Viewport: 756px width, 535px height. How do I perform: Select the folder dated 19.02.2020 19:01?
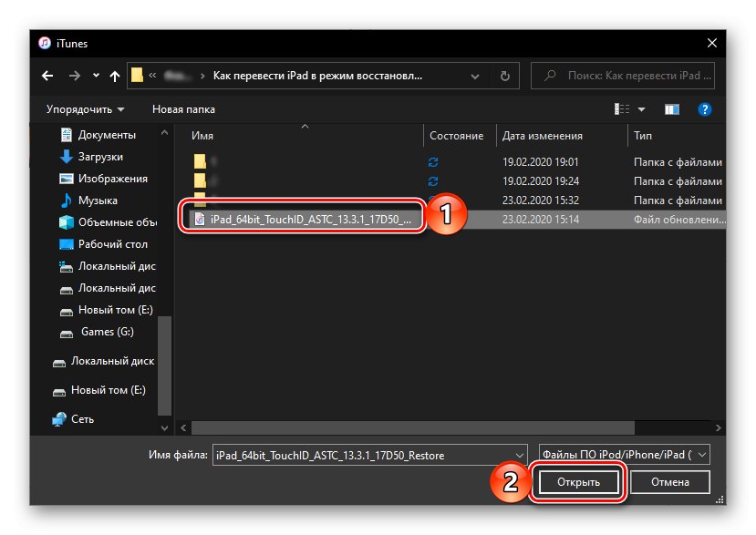click(x=456, y=162)
